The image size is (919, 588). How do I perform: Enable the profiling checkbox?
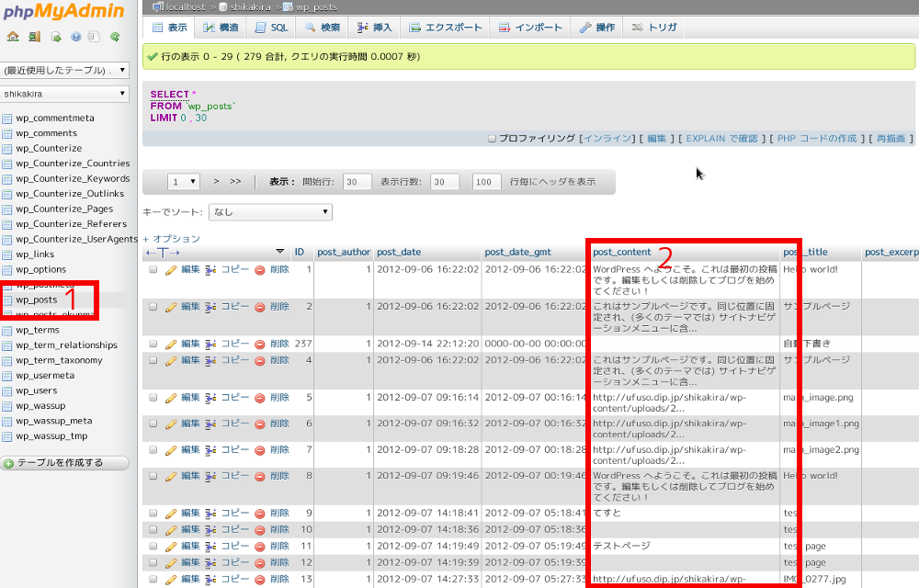[x=492, y=139]
